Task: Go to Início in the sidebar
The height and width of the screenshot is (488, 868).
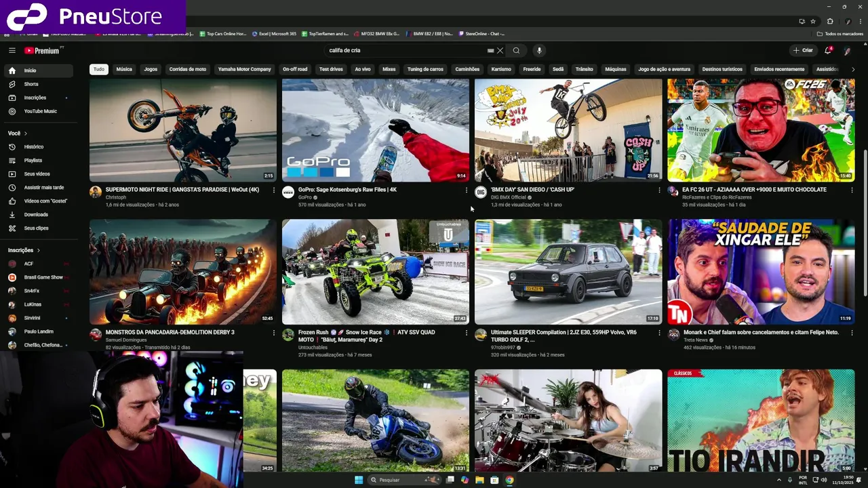Action: click(x=37, y=70)
